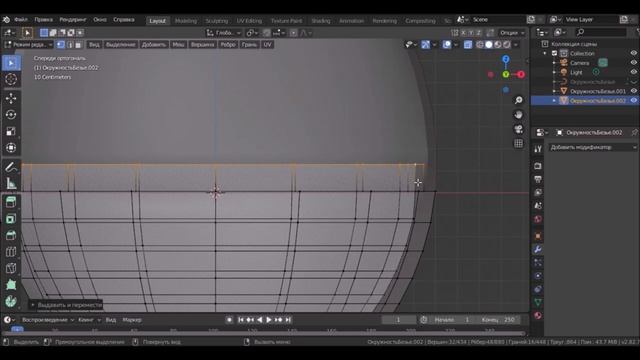Open the viewport overlays dropdown arrow
Image resolution: width=640 pixels, height=360 pixels.
(456, 44)
